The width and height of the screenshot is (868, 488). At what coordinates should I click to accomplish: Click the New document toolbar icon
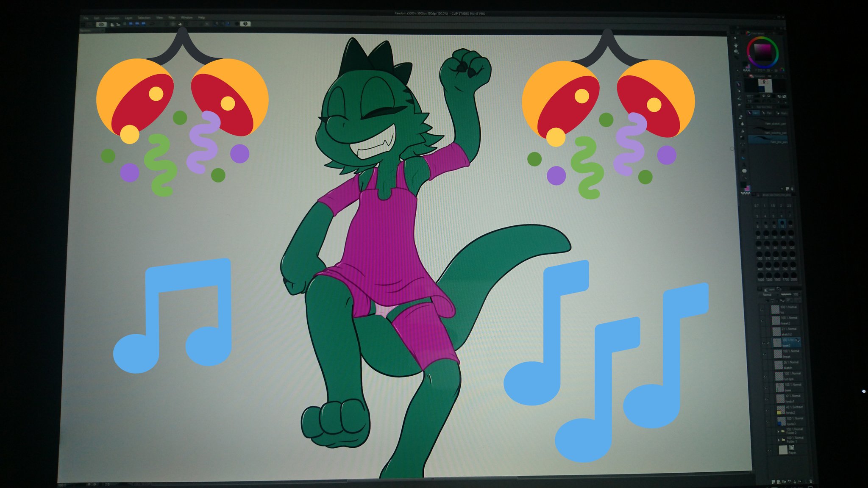click(112, 25)
